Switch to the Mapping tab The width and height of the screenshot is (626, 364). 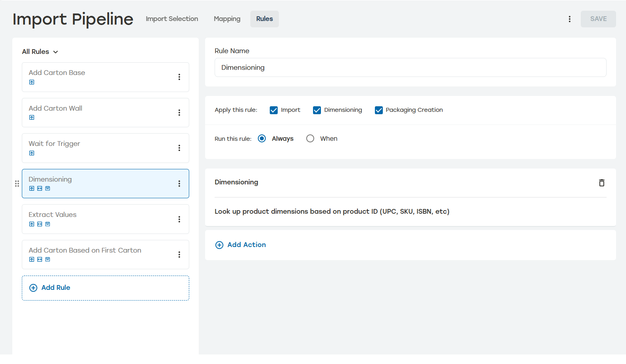click(x=227, y=19)
